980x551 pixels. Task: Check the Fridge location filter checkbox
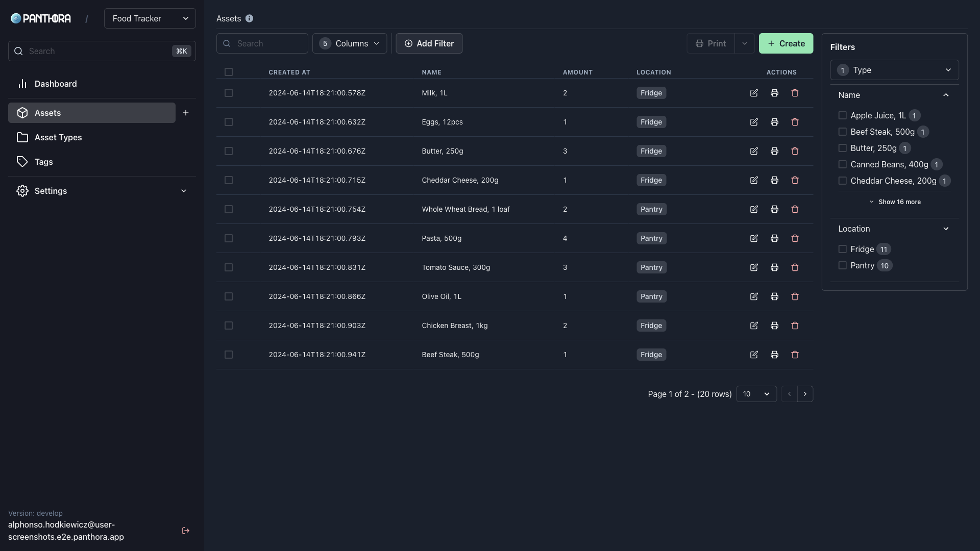coord(842,249)
